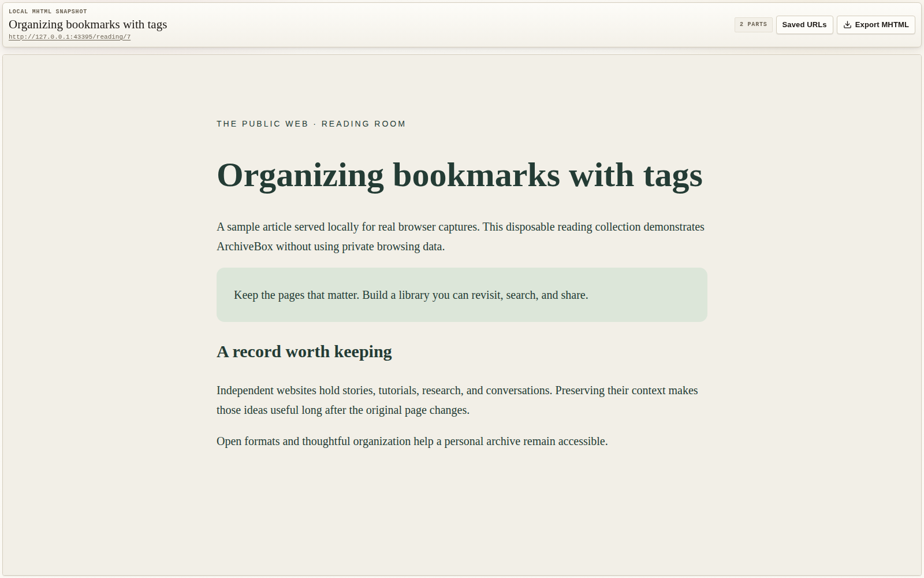
Task: Click the Export MHTML button
Action: [x=875, y=25]
